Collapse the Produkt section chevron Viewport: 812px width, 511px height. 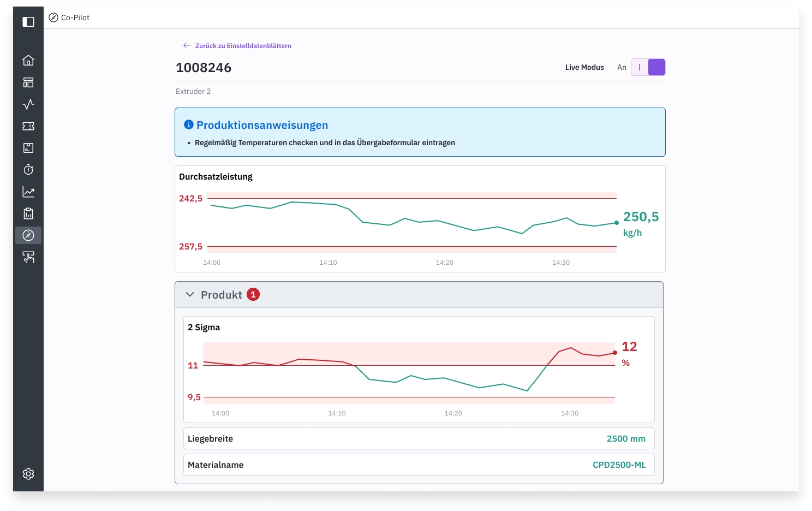190,295
